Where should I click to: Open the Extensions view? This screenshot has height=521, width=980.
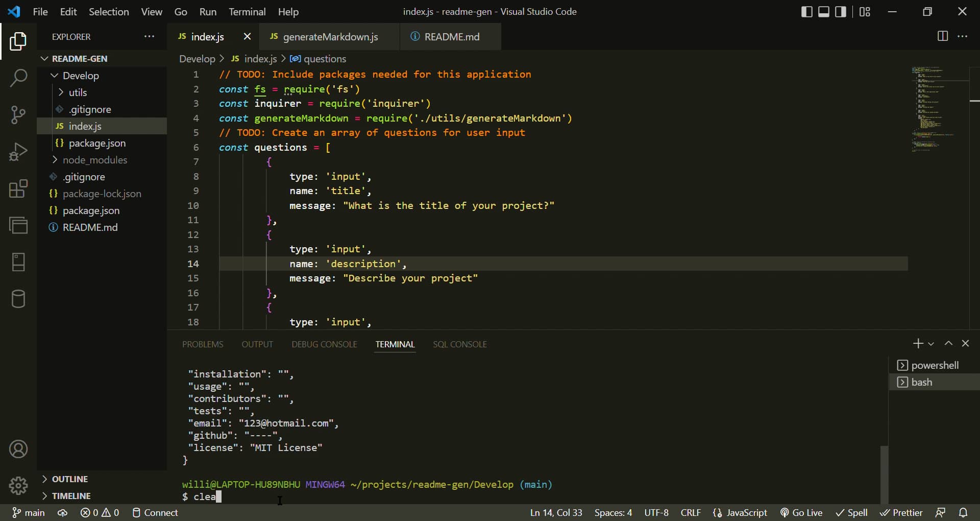coord(18,188)
